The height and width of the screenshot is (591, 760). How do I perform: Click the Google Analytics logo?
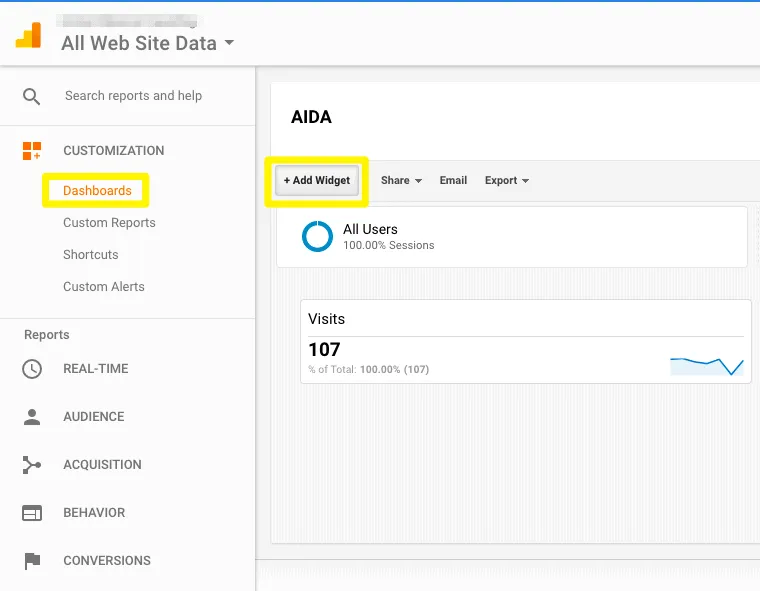(x=27, y=35)
